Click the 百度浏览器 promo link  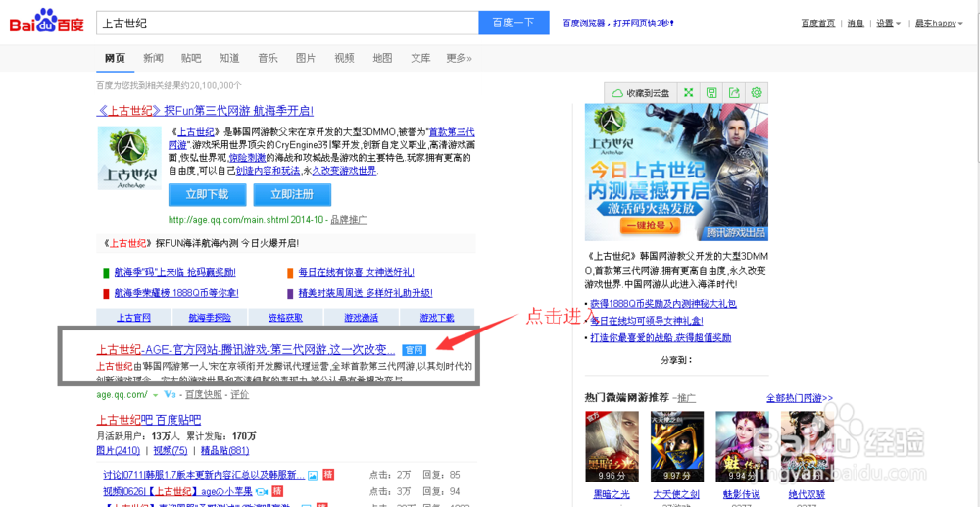coord(618,24)
